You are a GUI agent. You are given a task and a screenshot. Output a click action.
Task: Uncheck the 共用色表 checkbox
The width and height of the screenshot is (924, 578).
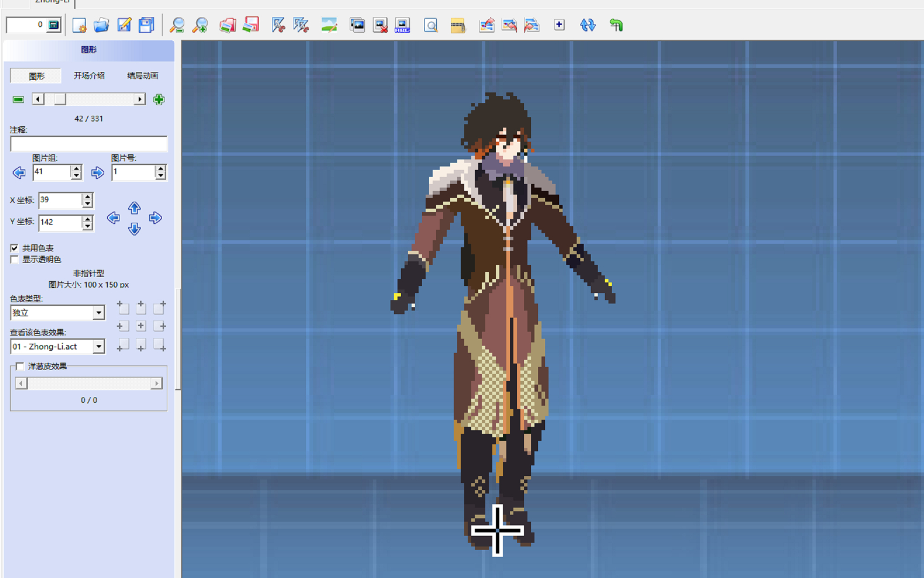pyautogui.click(x=15, y=248)
